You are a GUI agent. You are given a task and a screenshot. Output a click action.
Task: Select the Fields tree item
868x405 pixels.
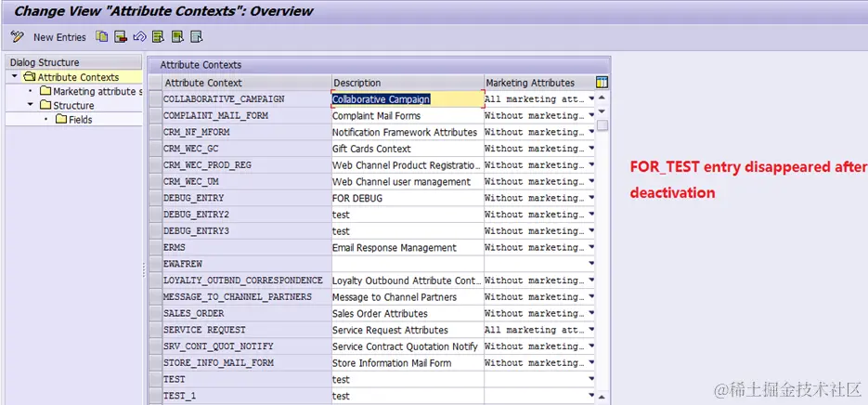[x=80, y=120]
